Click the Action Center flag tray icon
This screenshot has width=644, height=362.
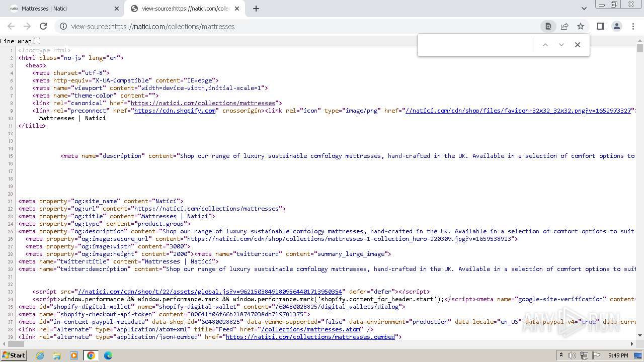tap(596, 355)
